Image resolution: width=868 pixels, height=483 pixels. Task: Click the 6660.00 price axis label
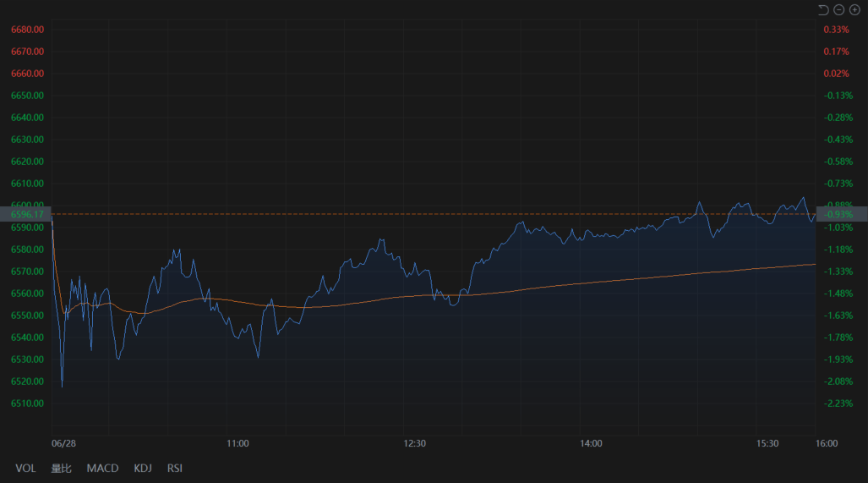click(x=27, y=73)
